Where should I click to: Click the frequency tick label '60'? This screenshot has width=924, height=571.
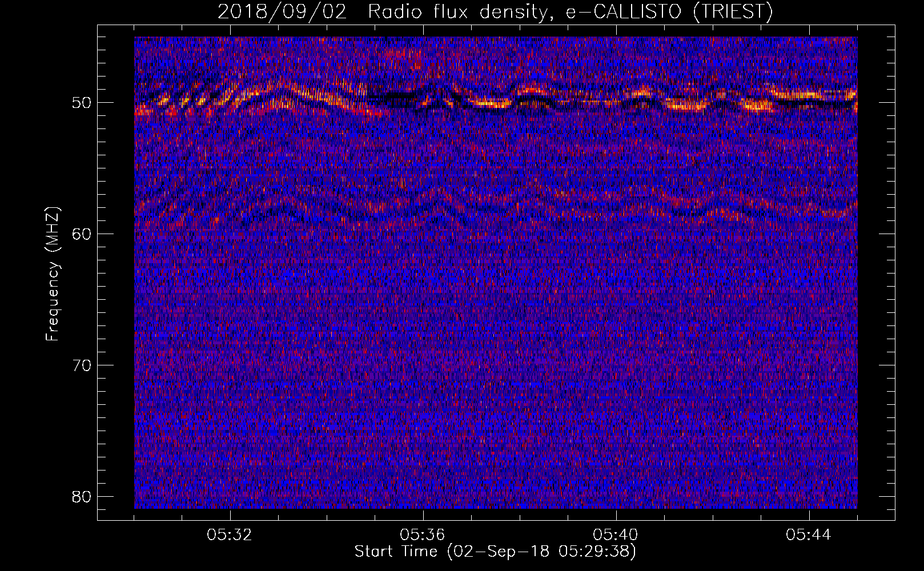pos(82,234)
